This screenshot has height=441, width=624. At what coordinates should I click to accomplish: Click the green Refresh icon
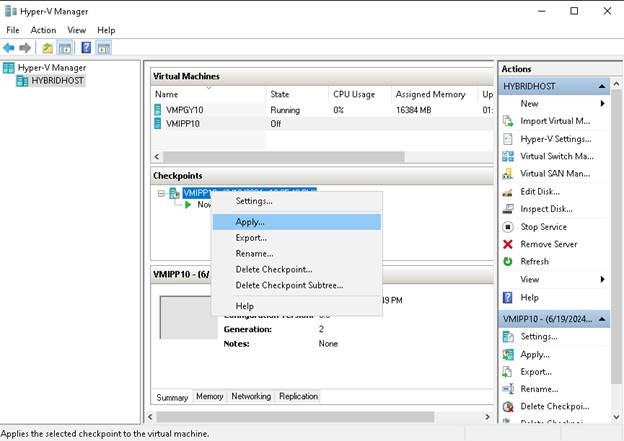click(x=508, y=261)
